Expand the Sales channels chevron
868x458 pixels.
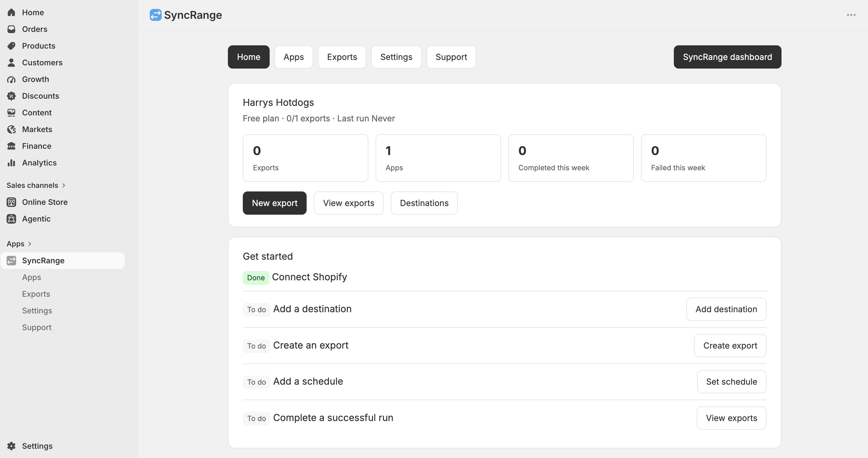click(x=64, y=185)
